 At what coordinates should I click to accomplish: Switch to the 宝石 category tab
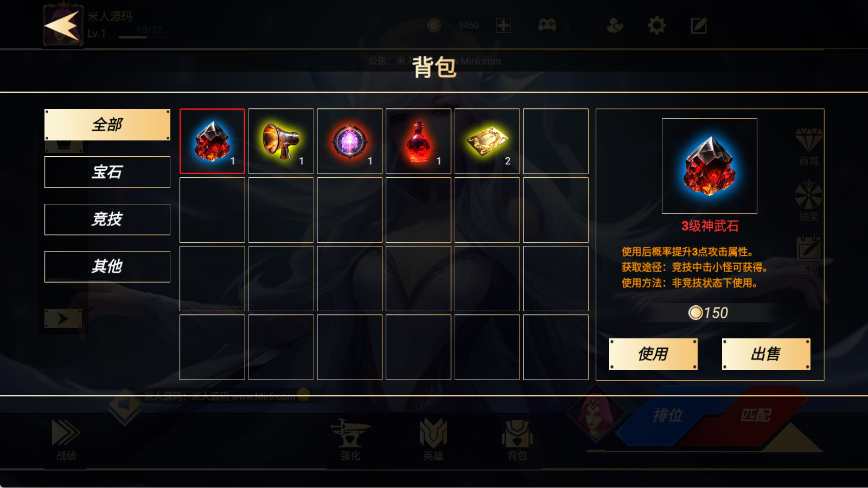point(107,172)
